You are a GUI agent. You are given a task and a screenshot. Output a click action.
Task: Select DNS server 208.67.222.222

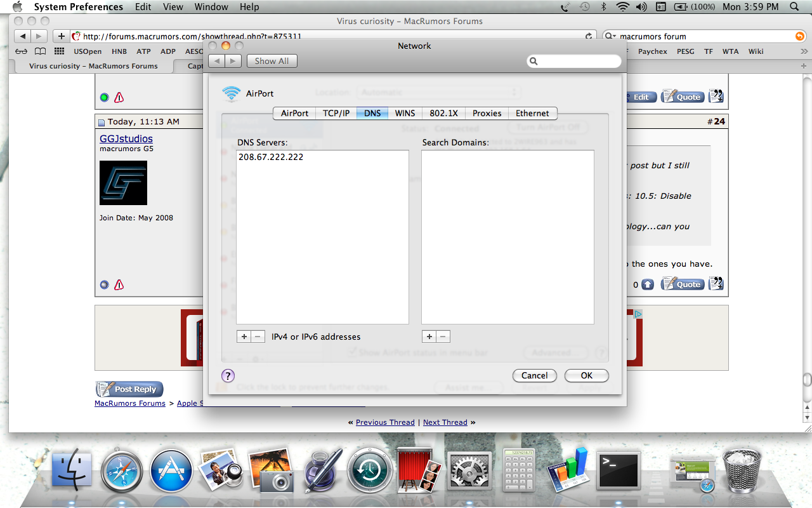[271, 157]
